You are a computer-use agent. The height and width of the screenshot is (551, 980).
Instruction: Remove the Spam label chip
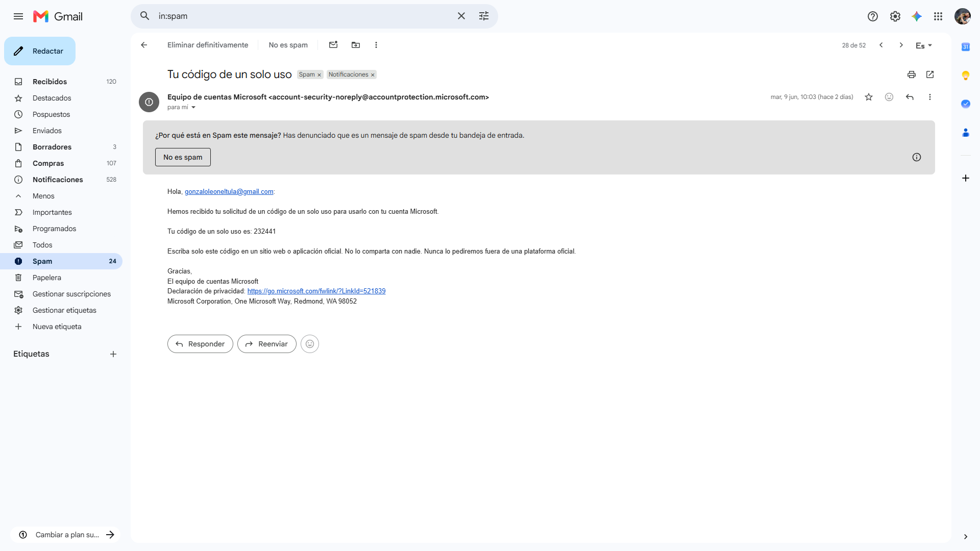tap(320, 75)
